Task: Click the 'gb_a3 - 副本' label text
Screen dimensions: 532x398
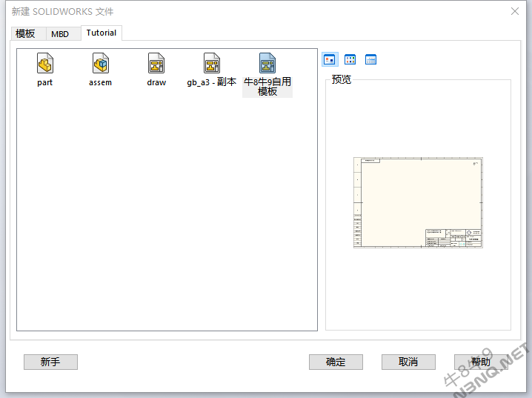Action: pos(212,82)
